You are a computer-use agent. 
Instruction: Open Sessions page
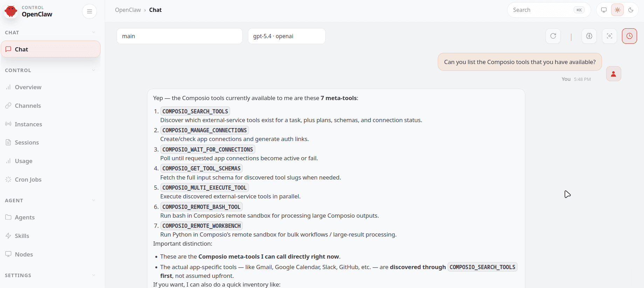click(51, 142)
